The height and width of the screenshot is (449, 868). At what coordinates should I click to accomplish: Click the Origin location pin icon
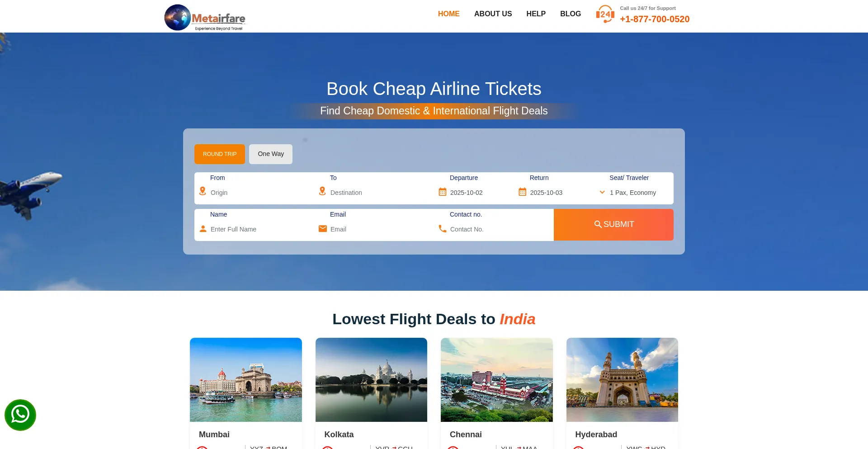[203, 191]
